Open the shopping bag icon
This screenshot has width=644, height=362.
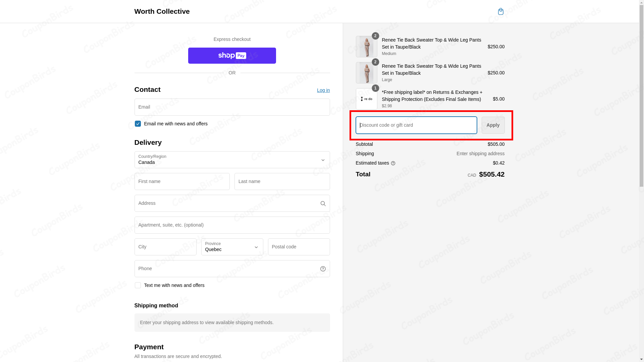coord(500,11)
